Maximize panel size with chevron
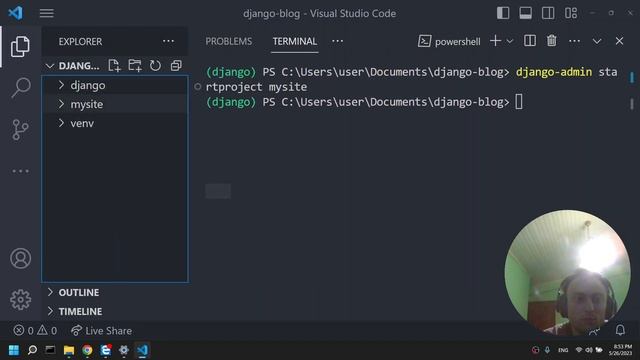The width and height of the screenshot is (640, 360). point(597,41)
